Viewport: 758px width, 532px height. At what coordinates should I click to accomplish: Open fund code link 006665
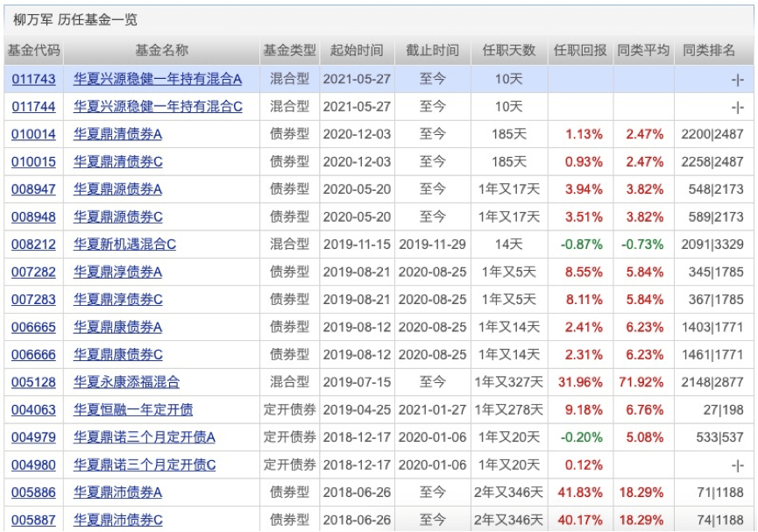pos(33,327)
